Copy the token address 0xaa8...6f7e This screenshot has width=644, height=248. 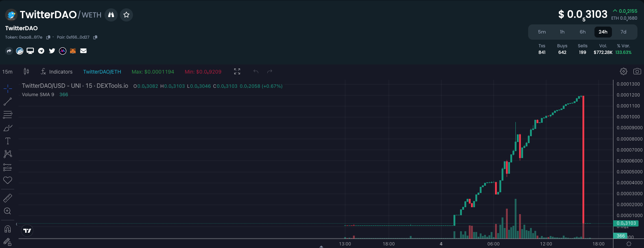tap(48, 37)
